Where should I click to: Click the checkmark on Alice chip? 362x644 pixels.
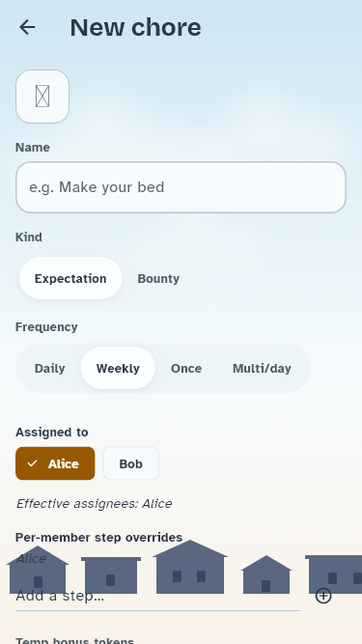(x=33, y=463)
